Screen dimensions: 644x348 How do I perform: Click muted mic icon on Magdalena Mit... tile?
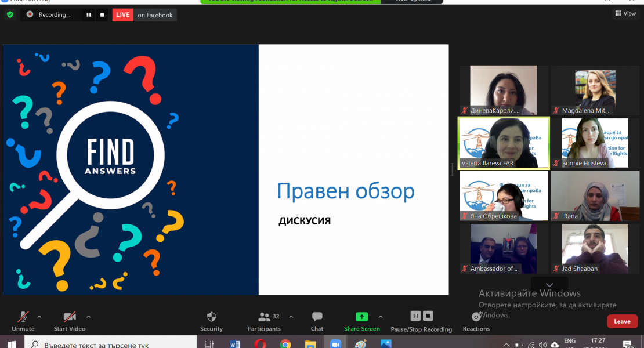556,110
